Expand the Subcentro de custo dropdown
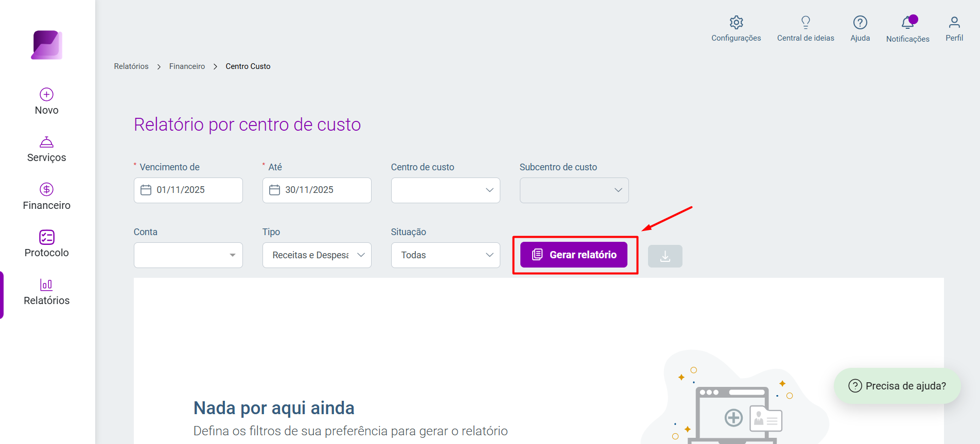980x444 pixels. tap(574, 190)
